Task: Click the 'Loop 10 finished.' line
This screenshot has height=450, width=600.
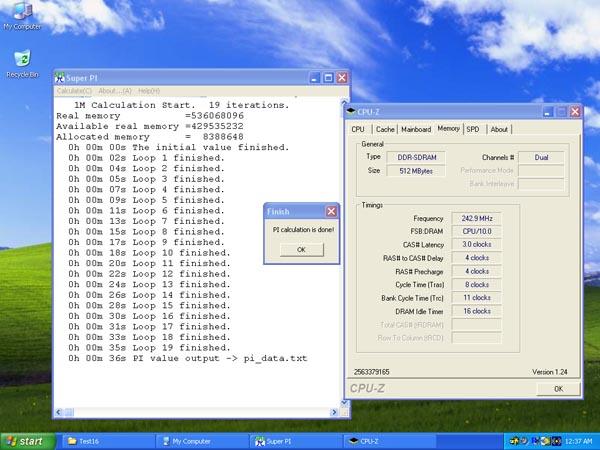Action: [x=150, y=253]
